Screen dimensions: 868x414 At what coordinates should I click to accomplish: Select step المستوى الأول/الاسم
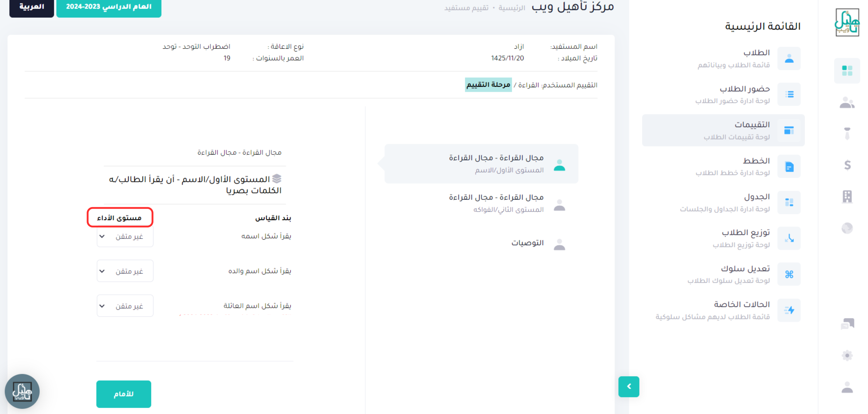(x=481, y=164)
